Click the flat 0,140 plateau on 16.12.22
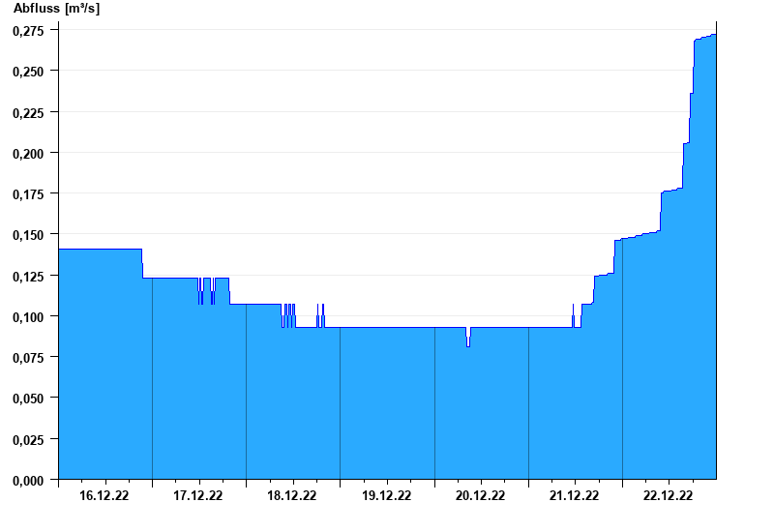The height and width of the screenshot is (532, 774). 101,250
